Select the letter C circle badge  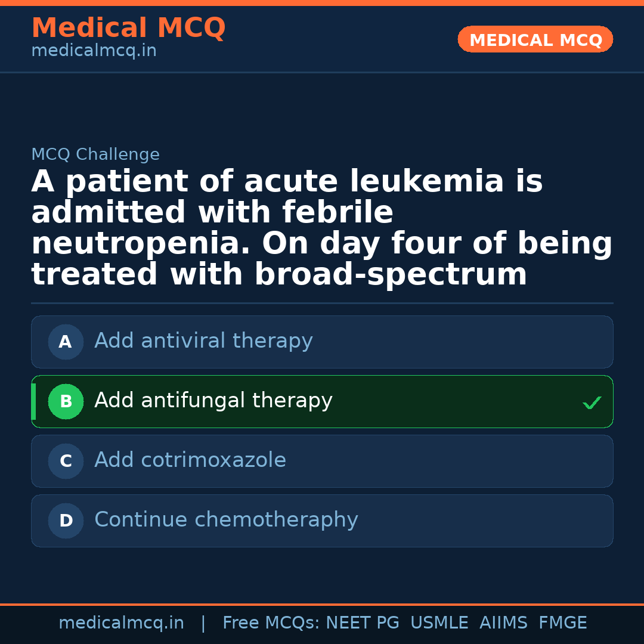pyautogui.click(x=66, y=462)
